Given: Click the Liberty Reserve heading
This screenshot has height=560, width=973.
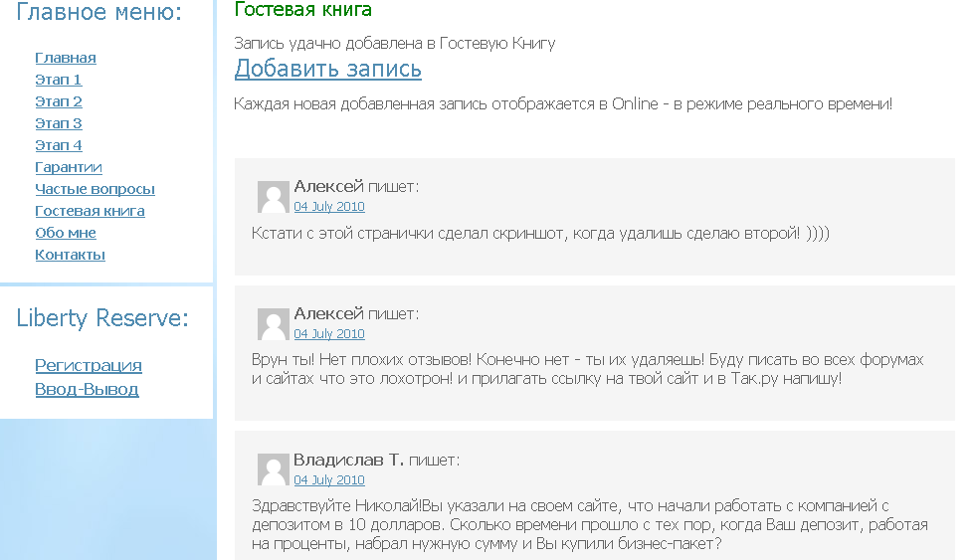Looking at the screenshot, I should click(102, 318).
